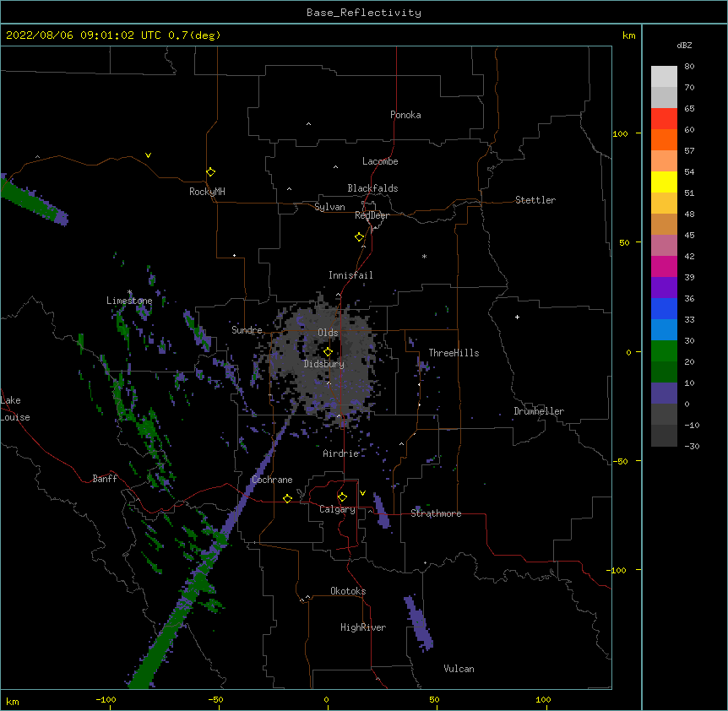The image size is (728, 711).
Task: Click the yellow diamond marker below RedDeer
Action: pyautogui.click(x=360, y=237)
